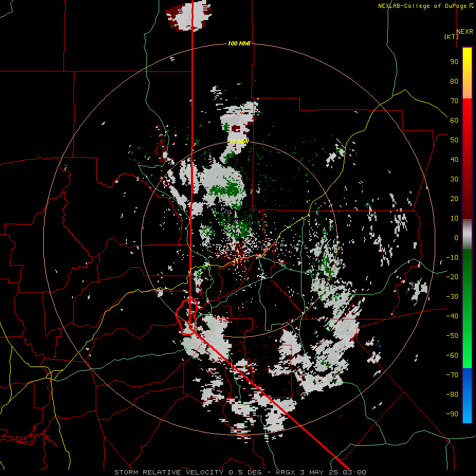Pick the dark green segment of color bar
The height and width of the screenshot is (476, 476).
[x=467, y=267]
